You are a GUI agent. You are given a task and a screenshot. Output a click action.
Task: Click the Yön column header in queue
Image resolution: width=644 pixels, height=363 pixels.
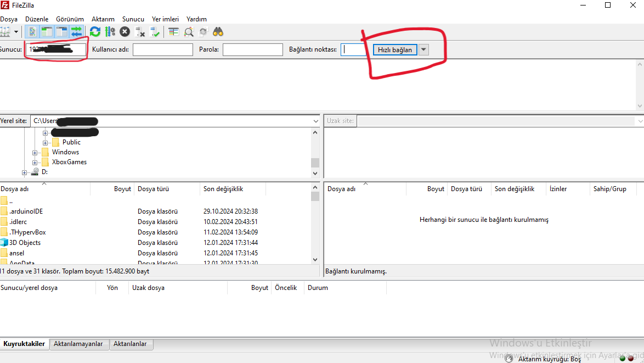point(112,288)
